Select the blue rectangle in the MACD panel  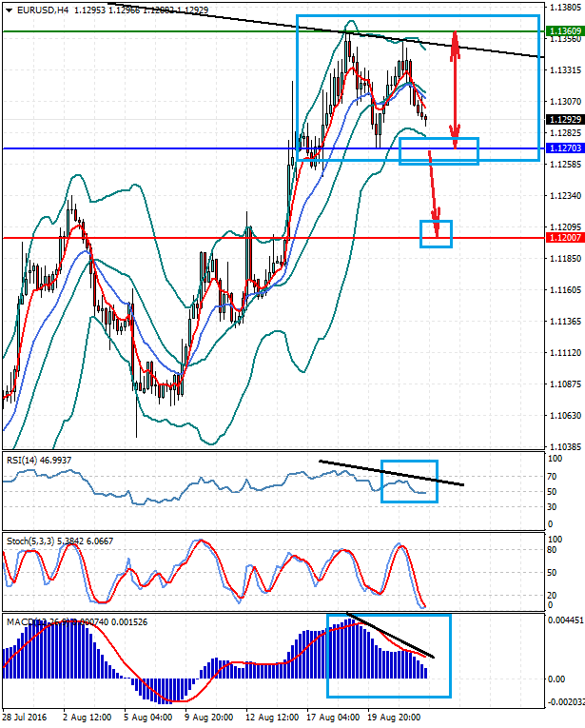click(388, 656)
